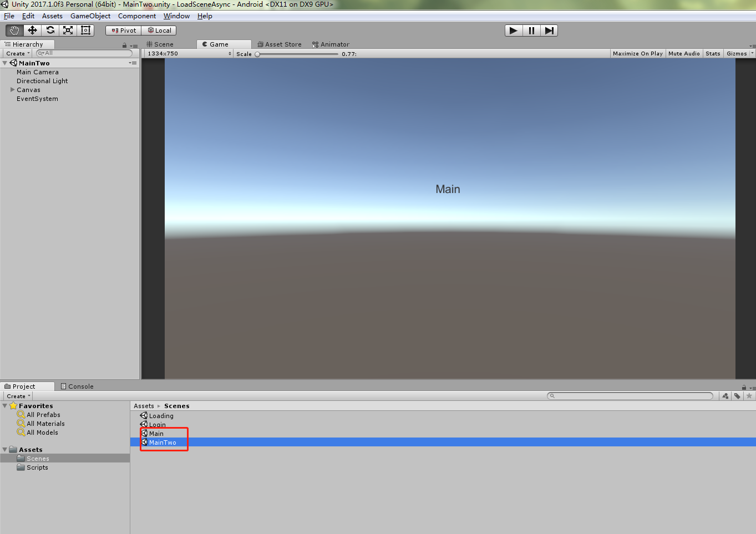This screenshot has height=534, width=756.
Task: Toggle between Pivot and Center mode
Action: point(123,30)
